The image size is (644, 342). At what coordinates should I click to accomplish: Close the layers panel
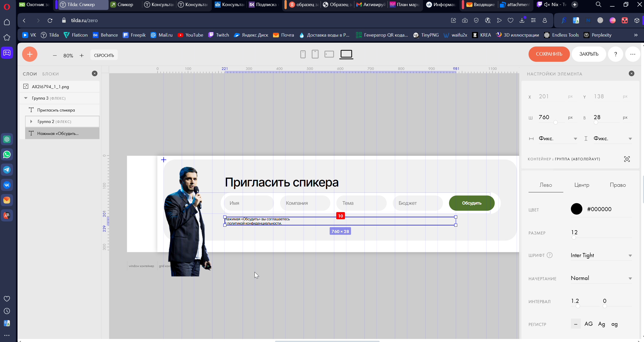click(95, 73)
